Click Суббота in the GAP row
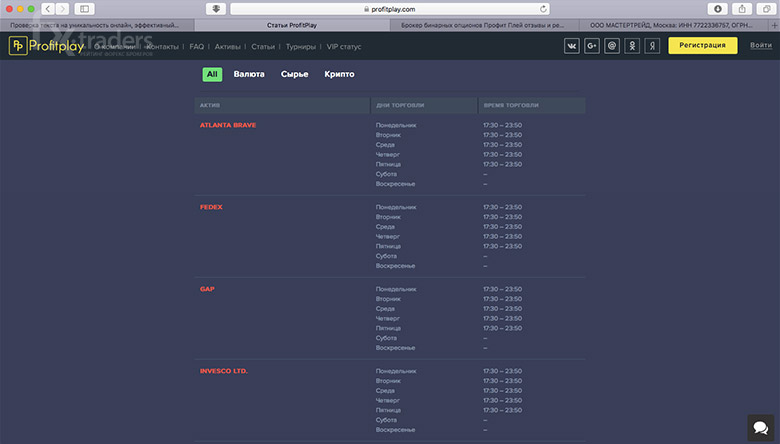 386,338
